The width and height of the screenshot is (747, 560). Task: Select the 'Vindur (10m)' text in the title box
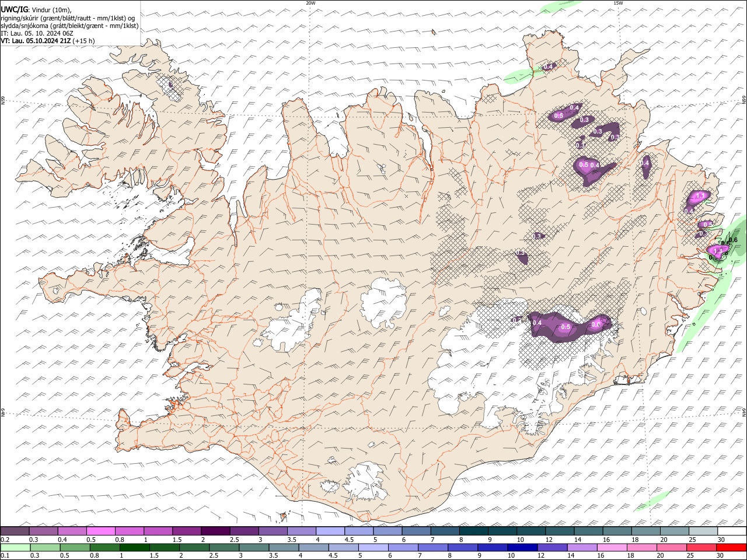tap(52, 10)
